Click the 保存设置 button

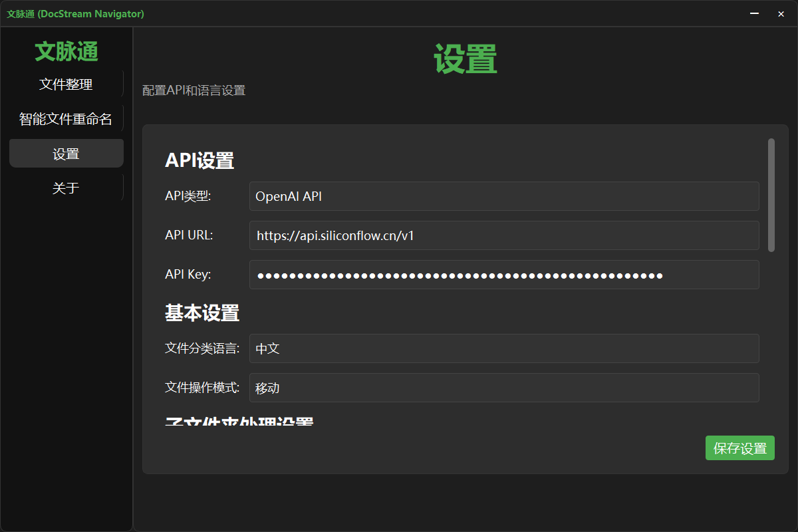(740, 448)
